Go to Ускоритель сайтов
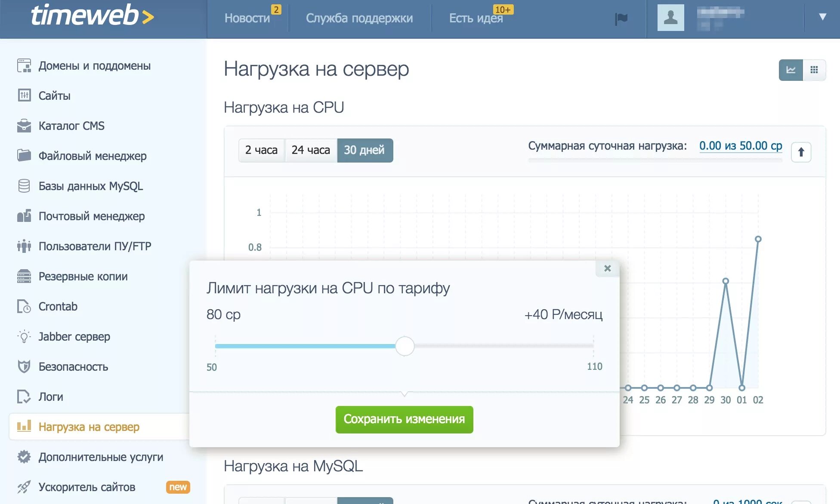Screen dimensions: 840x504 (x=87, y=487)
